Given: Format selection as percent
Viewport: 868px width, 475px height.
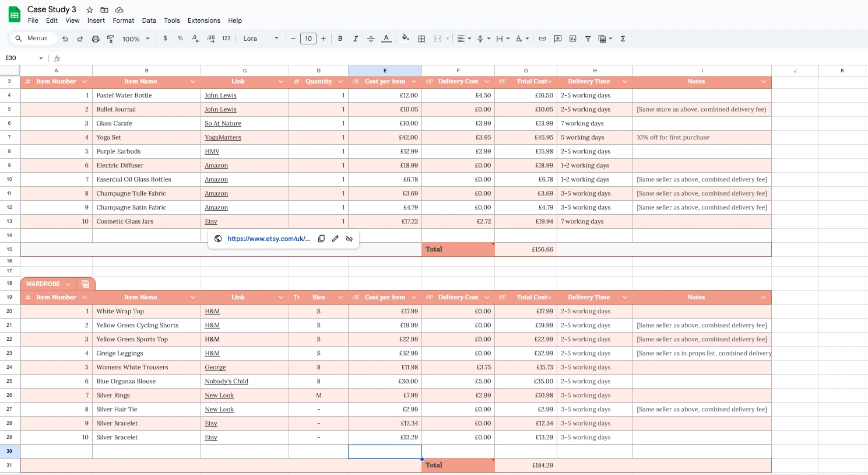Looking at the screenshot, I should coord(180,39).
